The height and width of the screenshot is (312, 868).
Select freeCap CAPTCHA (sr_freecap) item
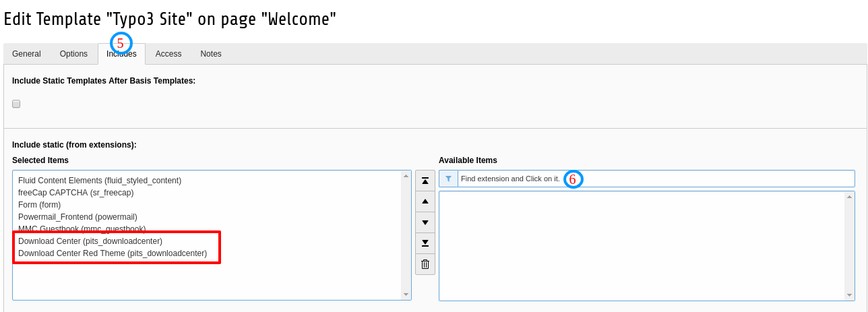(75, 193)
